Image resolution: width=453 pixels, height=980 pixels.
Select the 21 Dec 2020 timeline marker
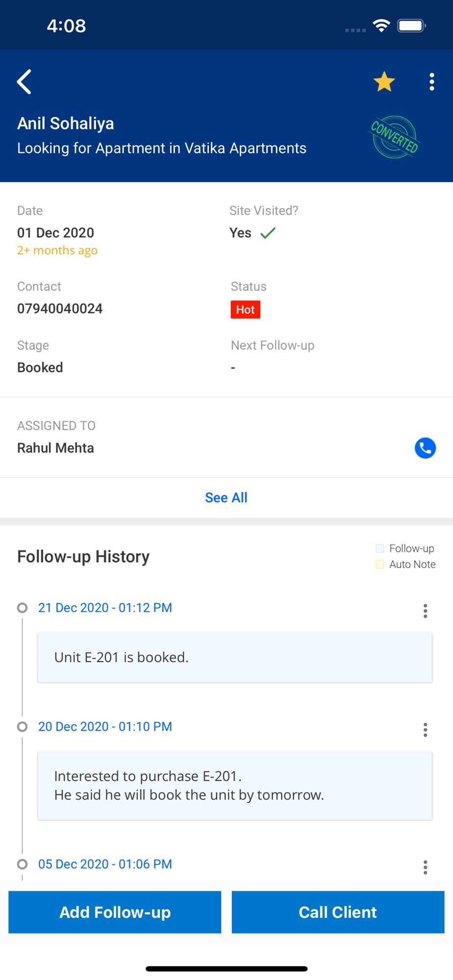click(22, 608)
